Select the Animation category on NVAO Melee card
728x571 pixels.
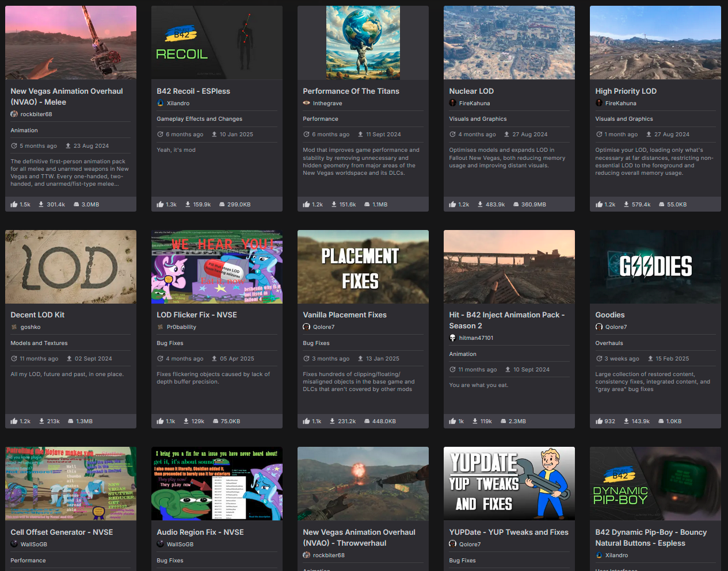pyautogui.click(x=24, y=131)
